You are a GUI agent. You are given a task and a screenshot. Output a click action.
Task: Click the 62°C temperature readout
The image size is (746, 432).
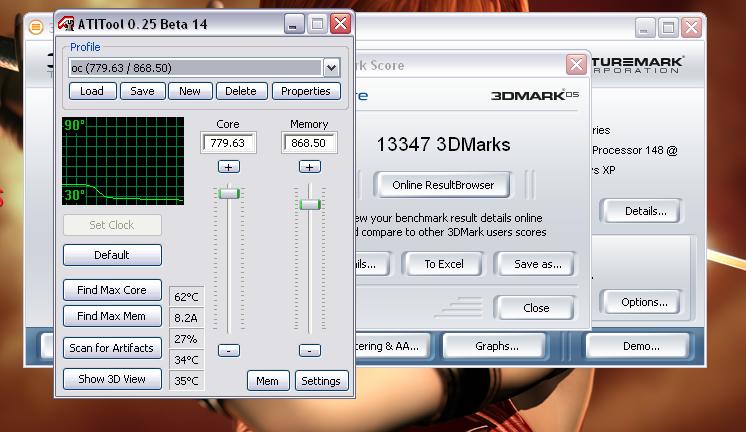[186, 297]
